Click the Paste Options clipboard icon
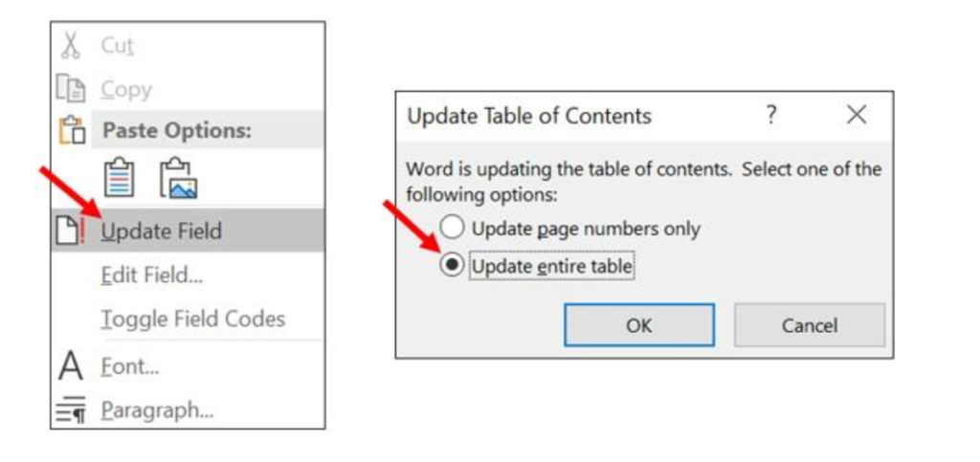Viewport: 980px width, 462px height. tap(71, 131)
